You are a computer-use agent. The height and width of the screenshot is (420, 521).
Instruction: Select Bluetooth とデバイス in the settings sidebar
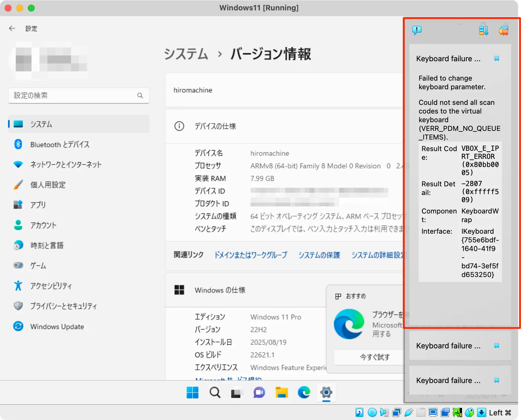(x=60, y=144)
